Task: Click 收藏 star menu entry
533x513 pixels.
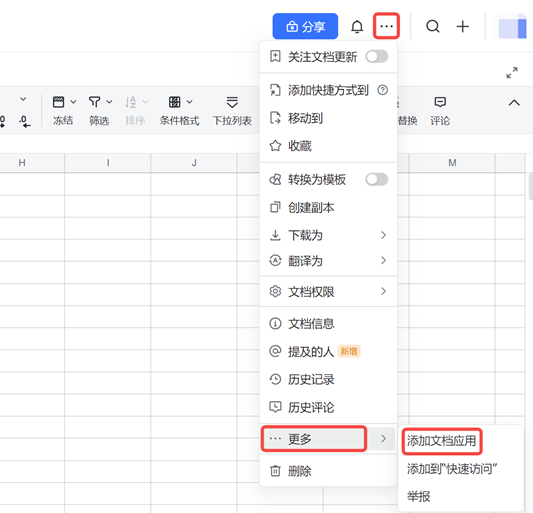Action: point(328,146)
